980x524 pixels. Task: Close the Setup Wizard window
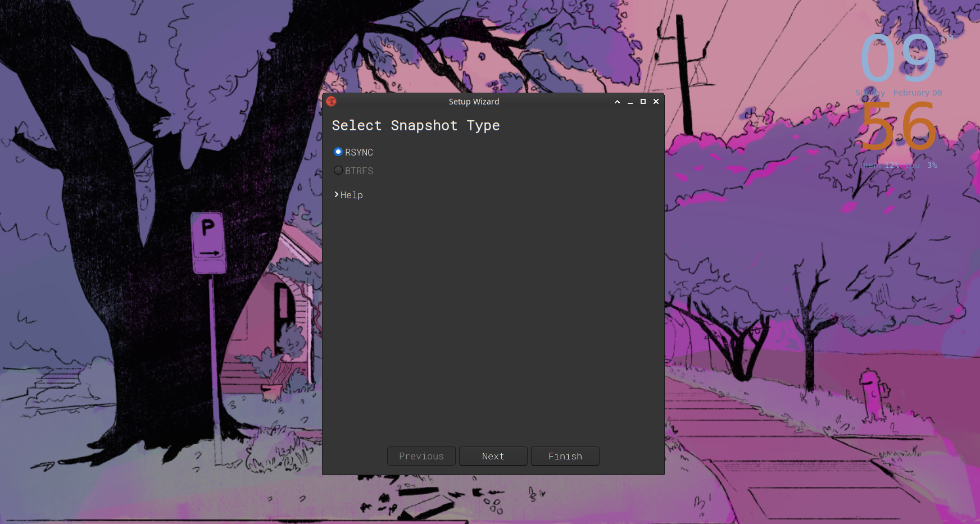point(656,102)
